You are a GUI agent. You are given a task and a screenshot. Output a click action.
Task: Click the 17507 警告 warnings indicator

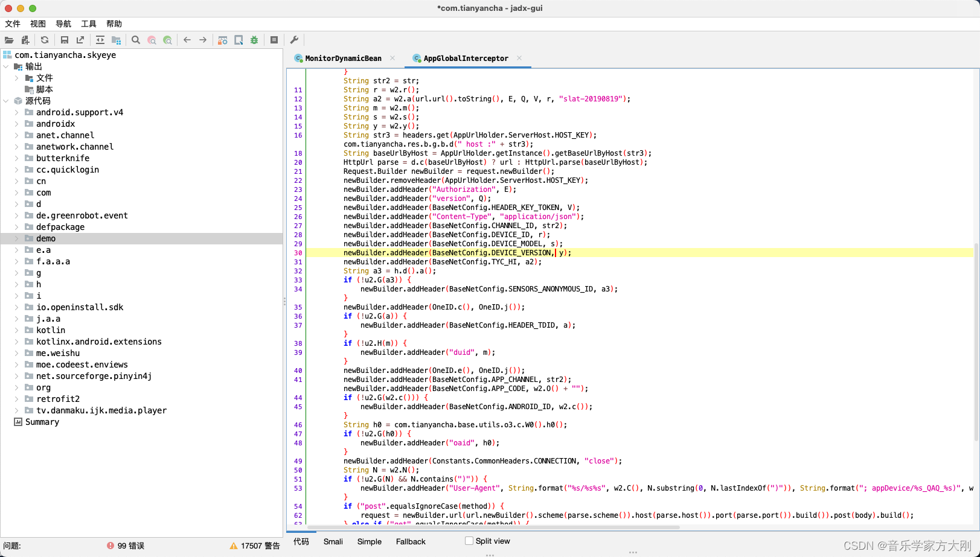click(x=255, y=546)
